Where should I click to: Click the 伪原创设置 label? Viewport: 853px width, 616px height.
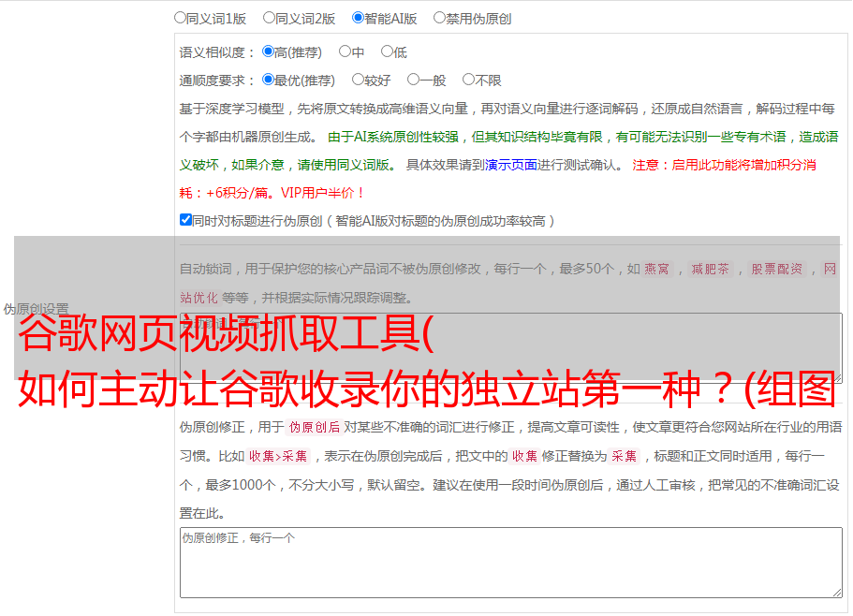pyautogui.click(x=36, y=309)
